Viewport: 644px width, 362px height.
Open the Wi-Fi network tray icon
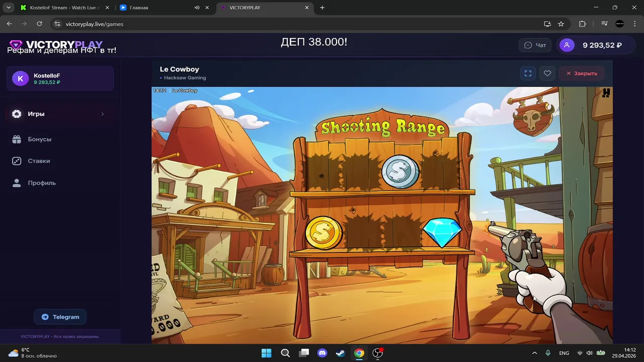point(580,353)
